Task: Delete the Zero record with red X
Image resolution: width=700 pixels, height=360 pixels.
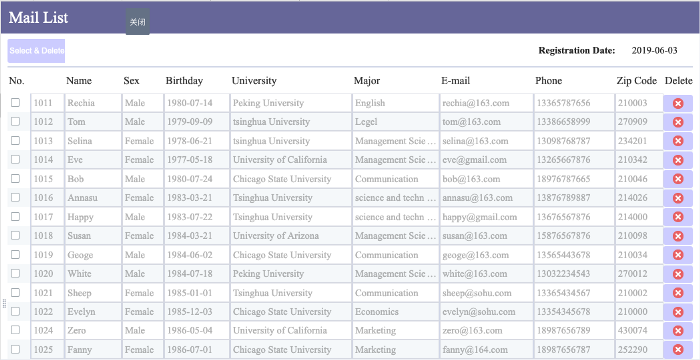Action: point(678,331)
